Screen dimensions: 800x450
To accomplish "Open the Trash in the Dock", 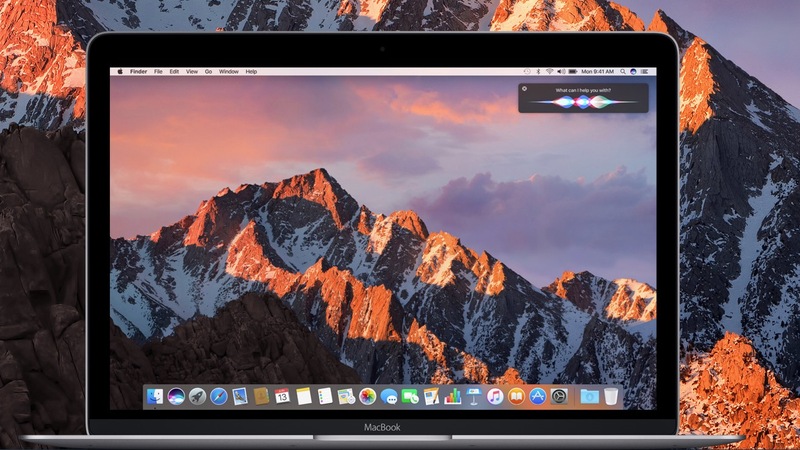I will click(x=611, y=396).
